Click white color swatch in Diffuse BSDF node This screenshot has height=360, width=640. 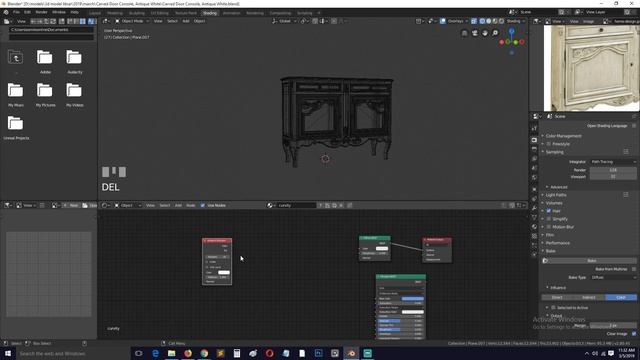[x=382, y=248]
